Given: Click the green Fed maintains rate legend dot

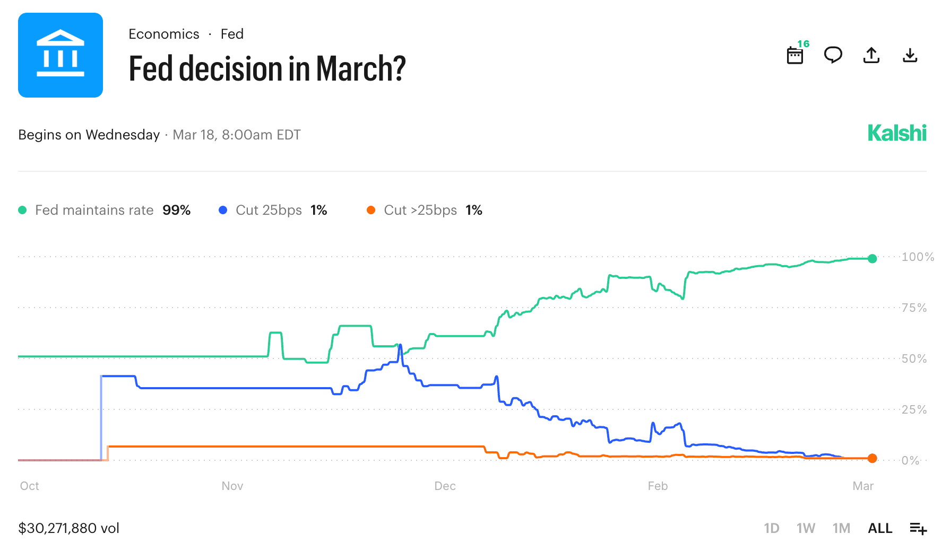Looking at the screenshot, I should tap(22, 210).
